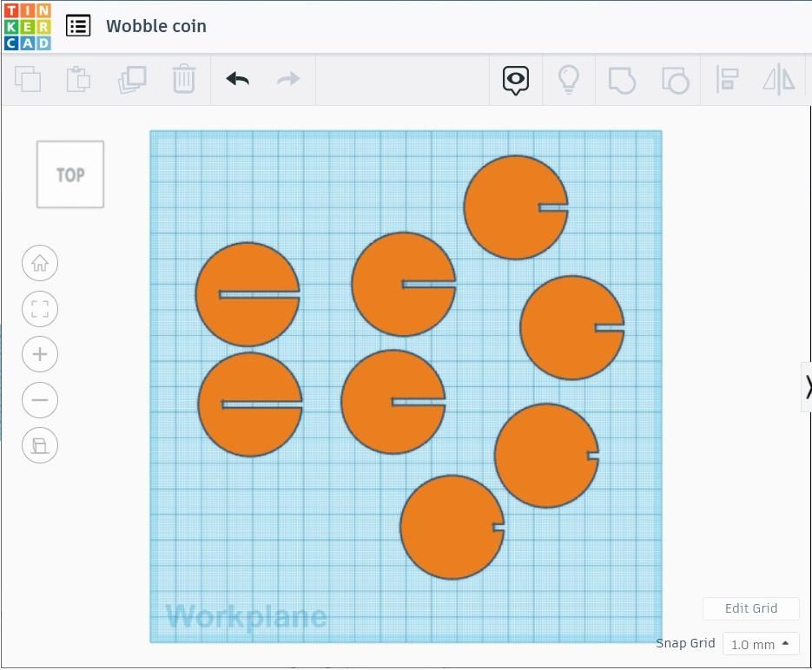Viewport: 812px width, 670px height.
Task: Click the Fit all in view button
Action: tap(40, 309)
